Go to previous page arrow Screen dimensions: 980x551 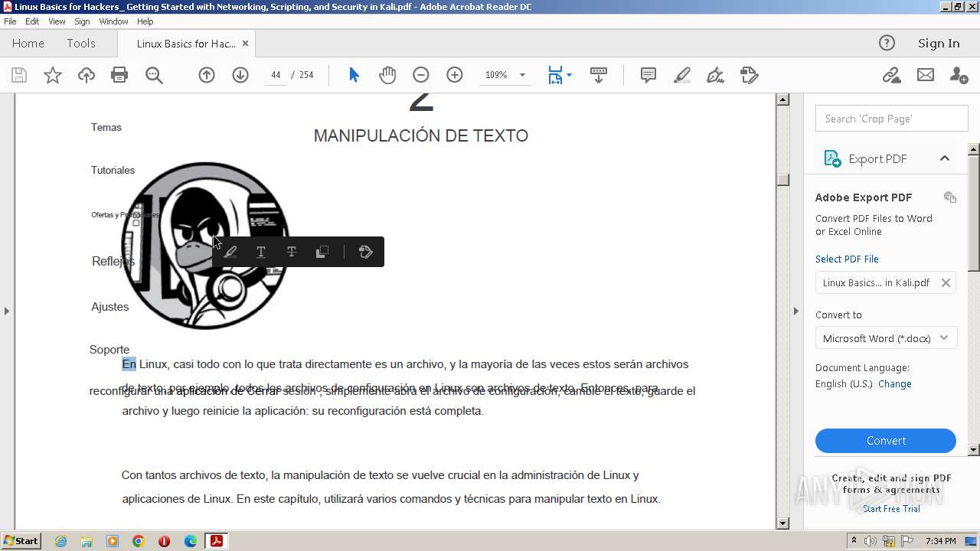(x=207, y=75)
